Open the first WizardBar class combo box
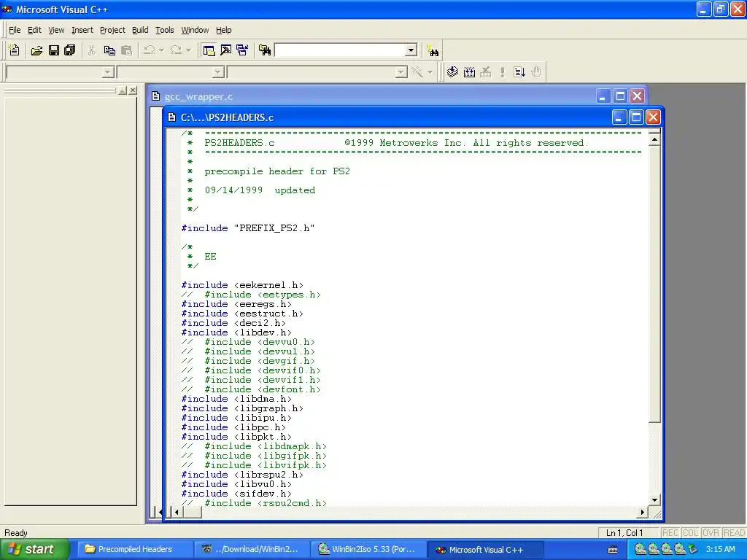This screenshot has width=747, height=560. click(x=60, y=72)
